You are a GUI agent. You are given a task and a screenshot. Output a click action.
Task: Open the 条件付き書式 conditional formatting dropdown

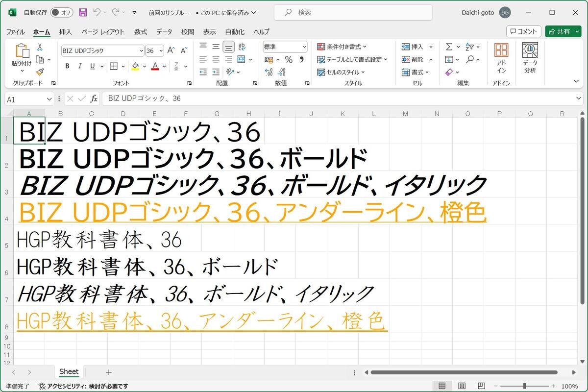[x=342, y=47]
